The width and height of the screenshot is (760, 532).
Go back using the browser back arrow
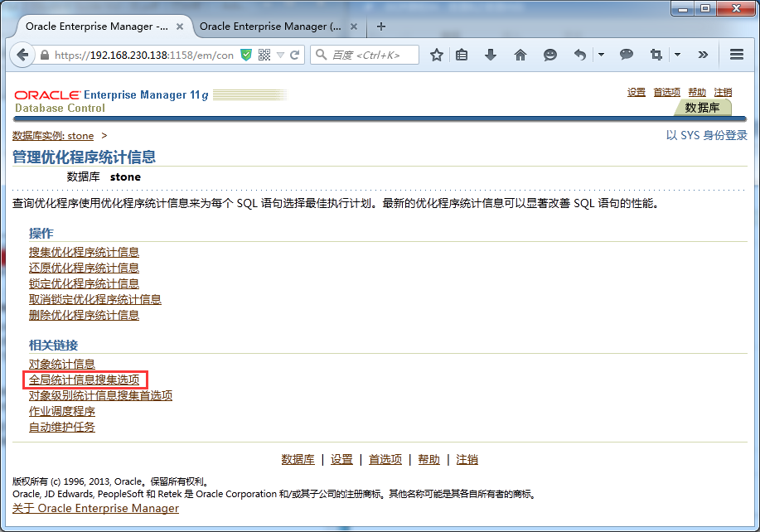pos(22,55)
